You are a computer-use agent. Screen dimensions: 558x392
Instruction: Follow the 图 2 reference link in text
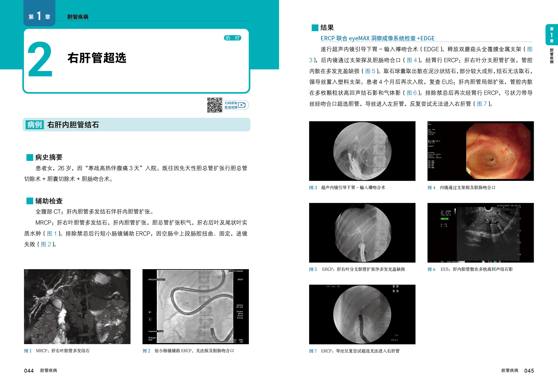point(46,244)
